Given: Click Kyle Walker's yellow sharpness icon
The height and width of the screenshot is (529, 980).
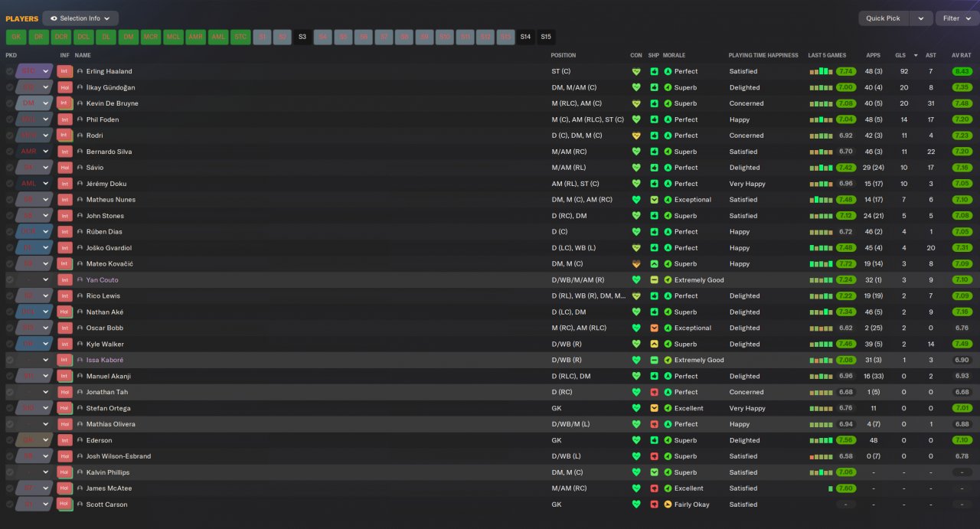Looking at the screenshot, I should pyautogui.click(x=654, y=345).
